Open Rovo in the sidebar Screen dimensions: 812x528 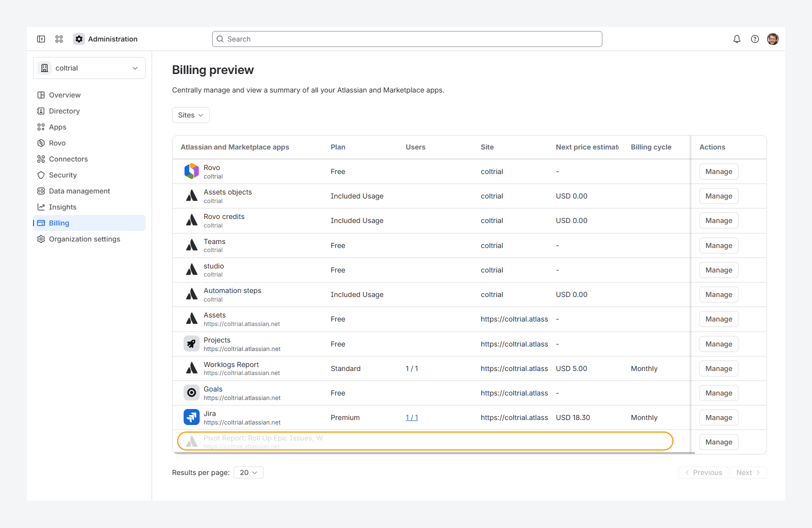(89, 143)
